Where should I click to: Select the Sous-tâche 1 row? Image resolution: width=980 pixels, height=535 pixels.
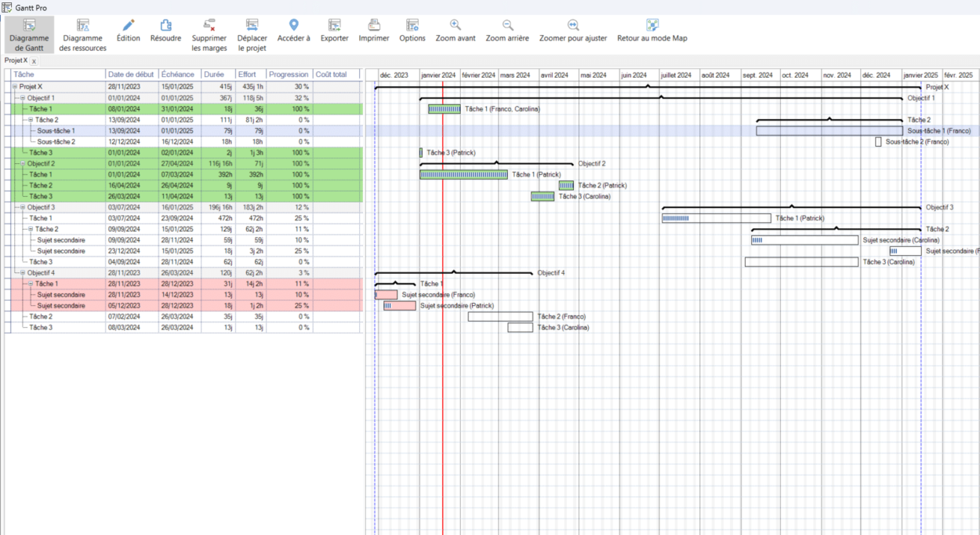tap(56, 131)
